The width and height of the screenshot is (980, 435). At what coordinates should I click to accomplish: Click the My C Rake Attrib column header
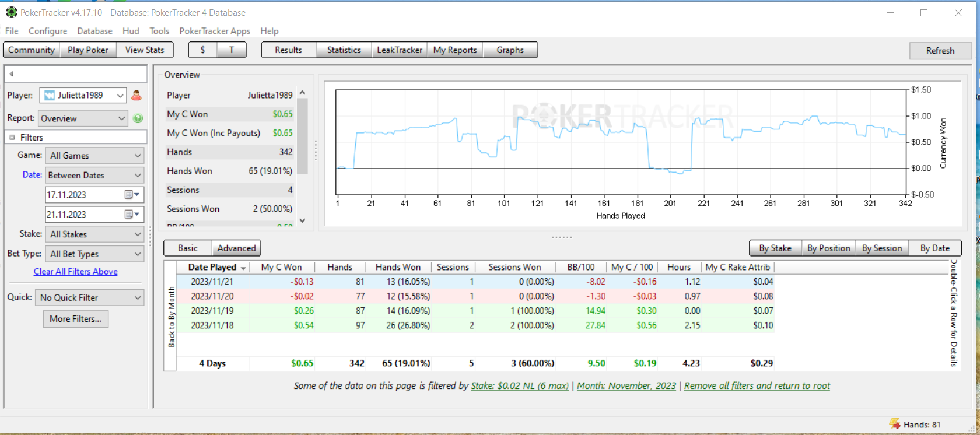pos(738,267)
